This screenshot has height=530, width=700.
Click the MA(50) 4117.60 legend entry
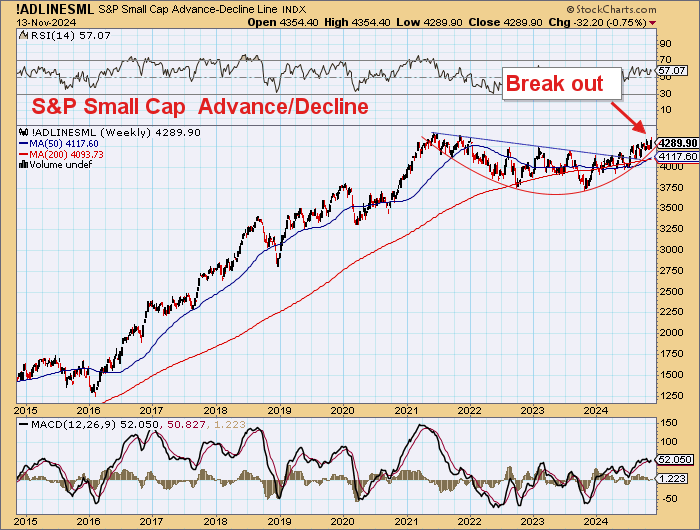coord(63,144)
